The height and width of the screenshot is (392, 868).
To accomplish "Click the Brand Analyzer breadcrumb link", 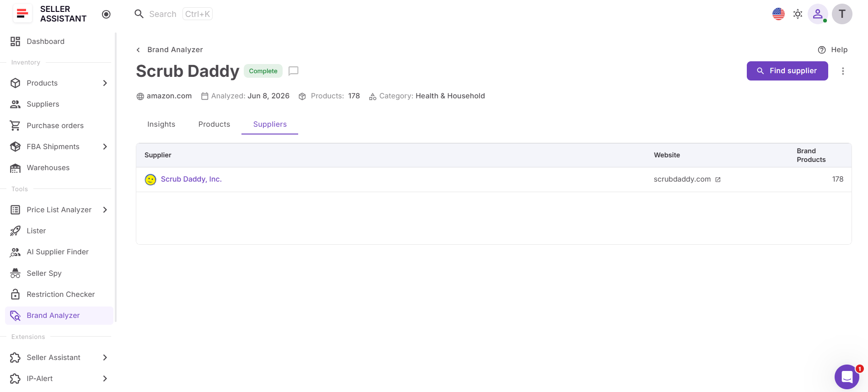I will point(175,50).
